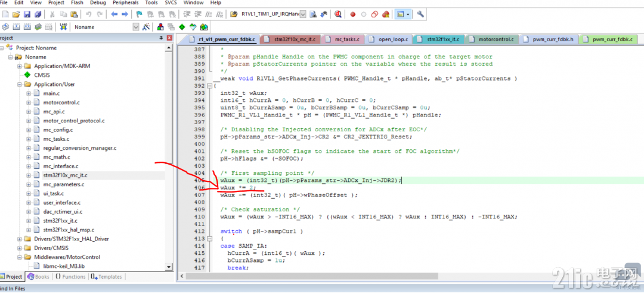This screenshot has height=293, width=644.
Task: Collapse the Noname target node
Action: coord(10,57)
